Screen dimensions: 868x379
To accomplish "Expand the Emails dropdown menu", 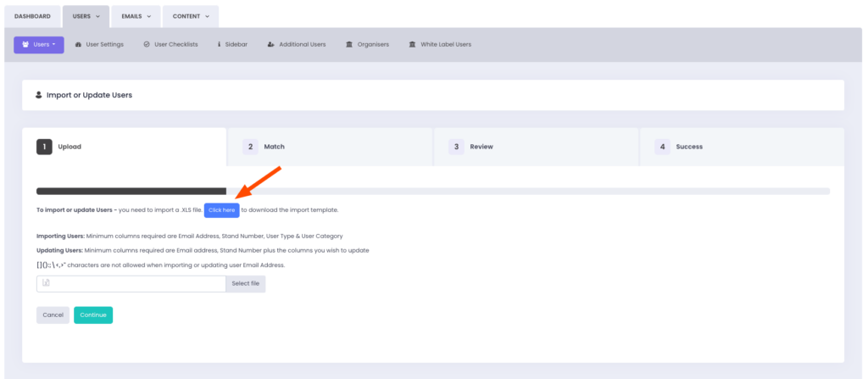I will pos(136,16).
